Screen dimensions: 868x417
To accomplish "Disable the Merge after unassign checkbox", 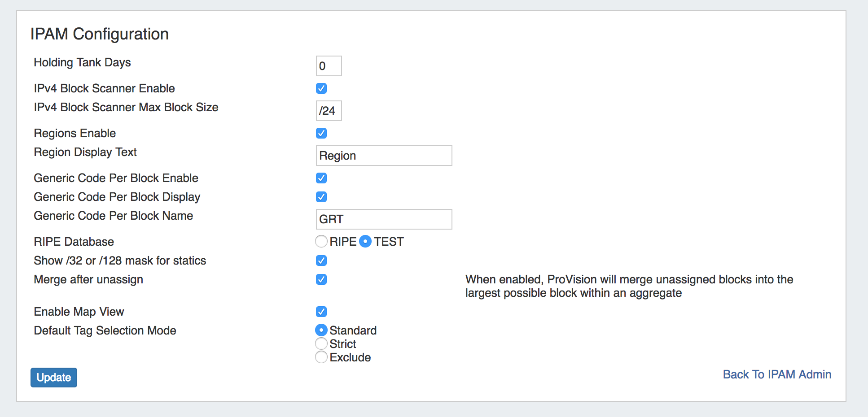I will pos(321,279).
